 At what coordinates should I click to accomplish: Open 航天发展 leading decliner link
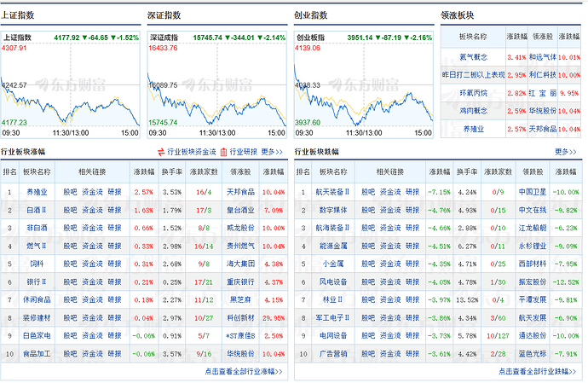[533, 317]
